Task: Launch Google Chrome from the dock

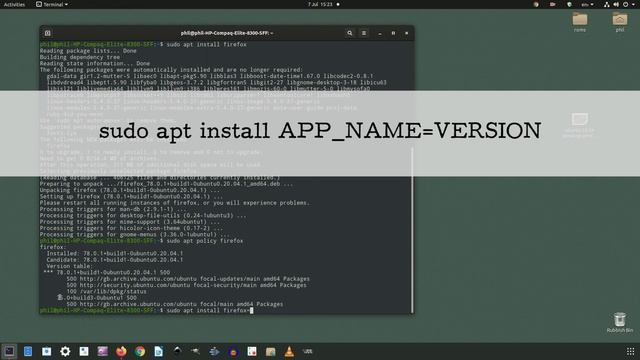Action: tap(140, 351)
